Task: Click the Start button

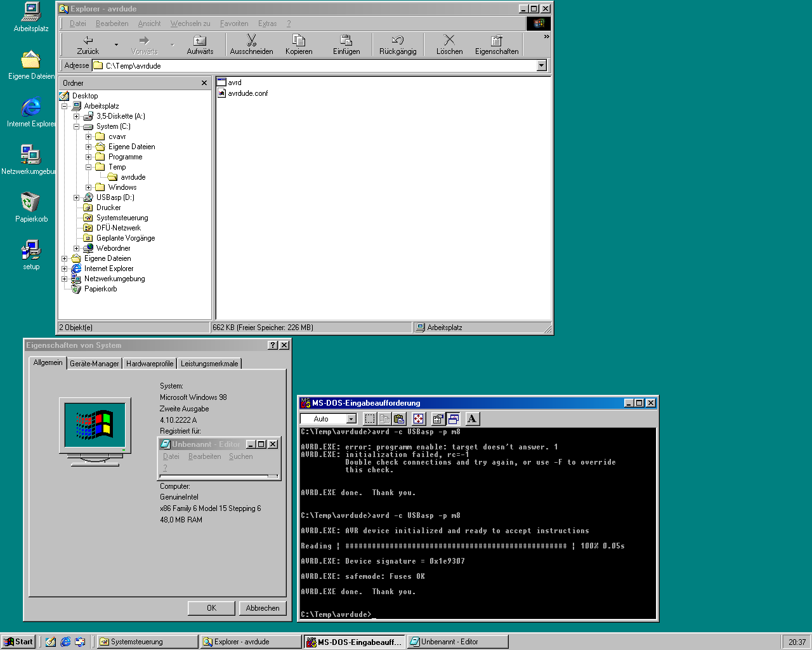Action: [18, 642]
